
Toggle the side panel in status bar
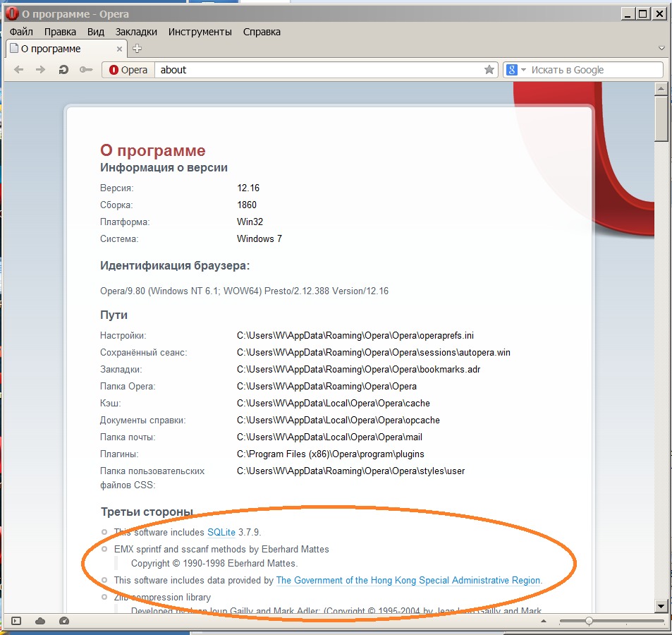tap(16, 621)
